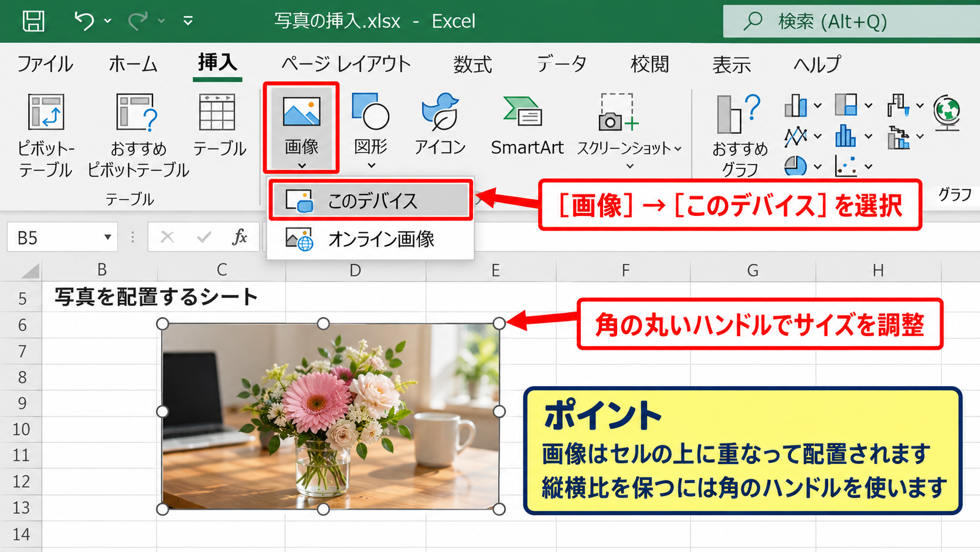Click the Undo arrow icon
The height and width of the screenshot is (552, 980).
[84, 21]
